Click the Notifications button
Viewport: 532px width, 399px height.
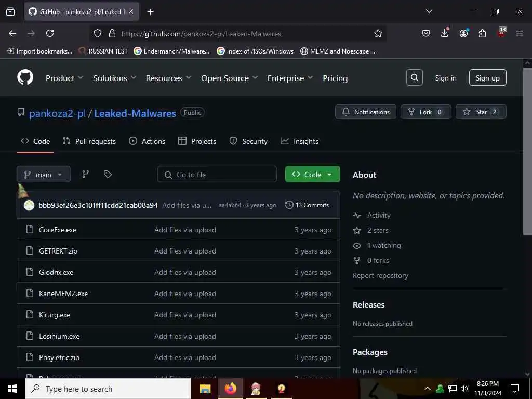365,112
